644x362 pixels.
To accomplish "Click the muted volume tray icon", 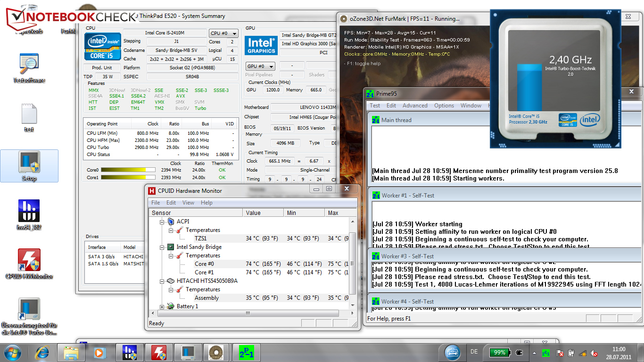I will [x=595, y=353].
